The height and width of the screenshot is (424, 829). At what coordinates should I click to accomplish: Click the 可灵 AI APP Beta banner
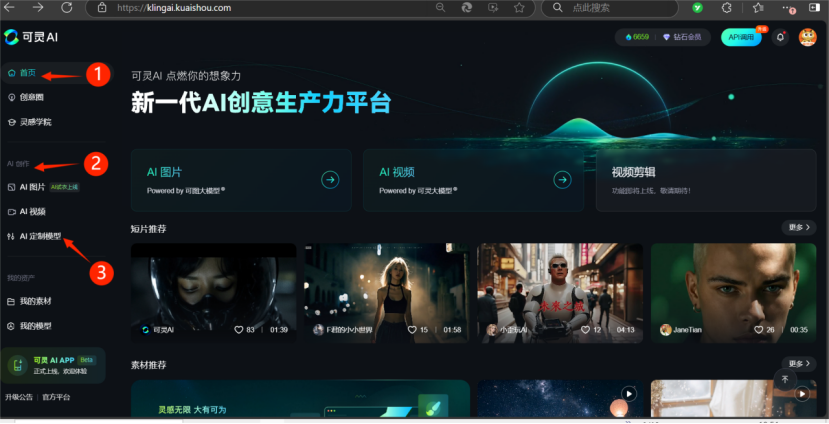[x=53, y=365]
